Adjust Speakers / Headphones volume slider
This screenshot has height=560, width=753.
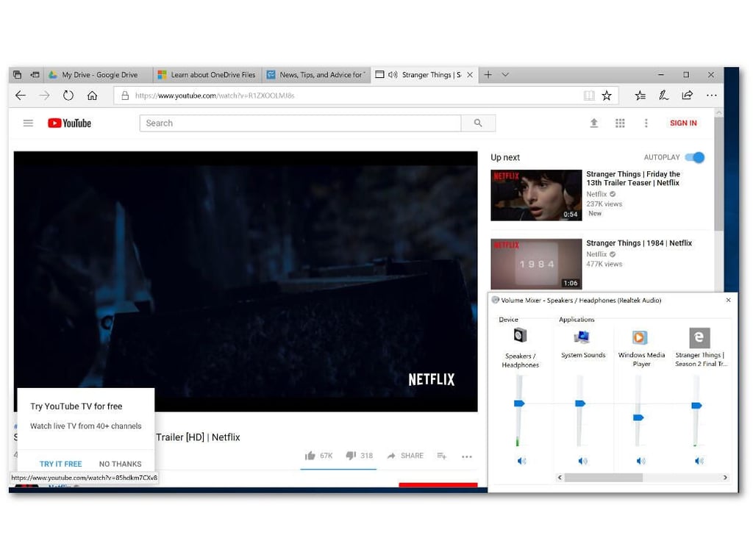pyautogui.click(x=519, y=403)
